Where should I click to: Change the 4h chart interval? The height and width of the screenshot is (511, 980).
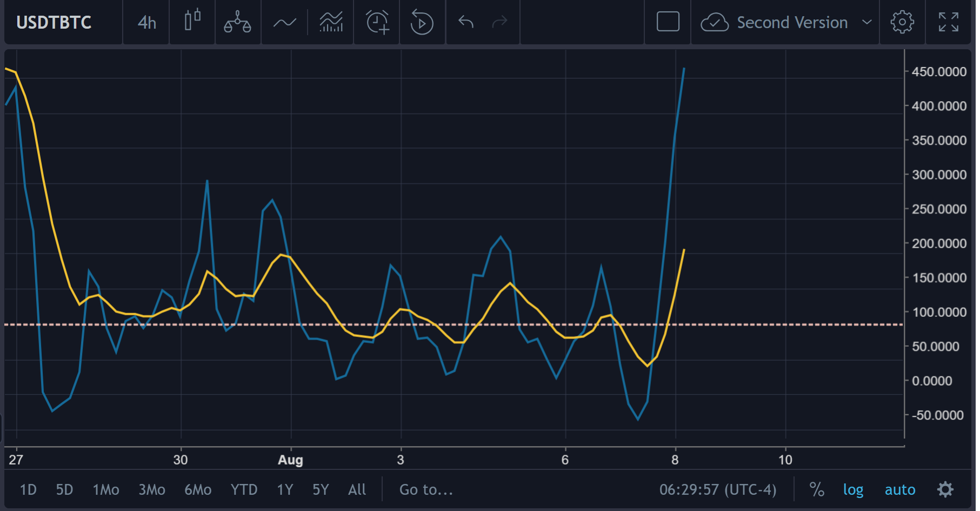[146, 23]
